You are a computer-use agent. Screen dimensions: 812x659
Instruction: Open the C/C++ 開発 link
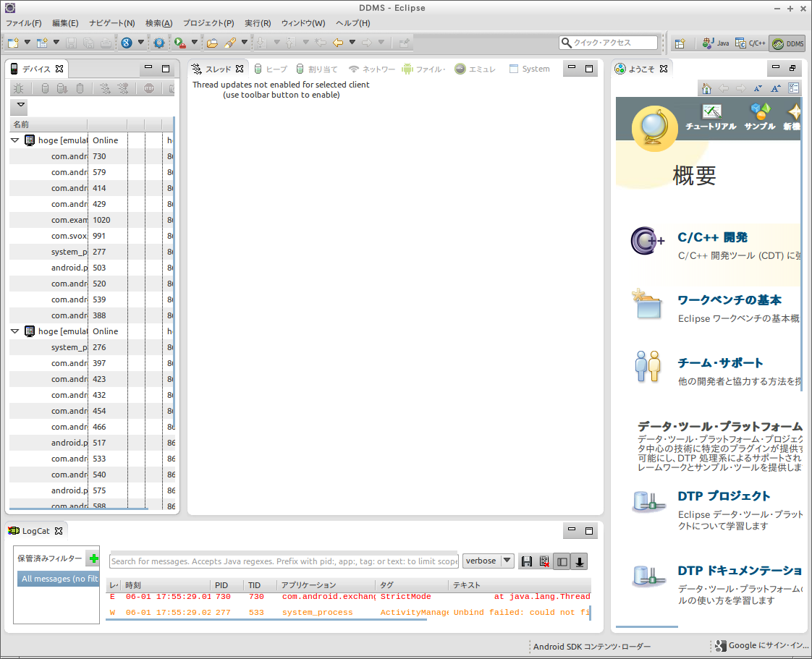(x=713, y=237)
